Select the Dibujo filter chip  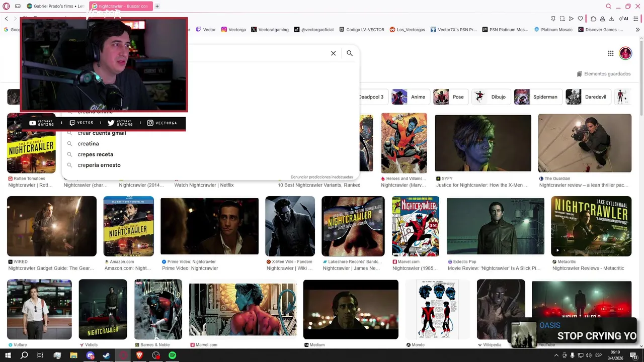tap(491, 97)
